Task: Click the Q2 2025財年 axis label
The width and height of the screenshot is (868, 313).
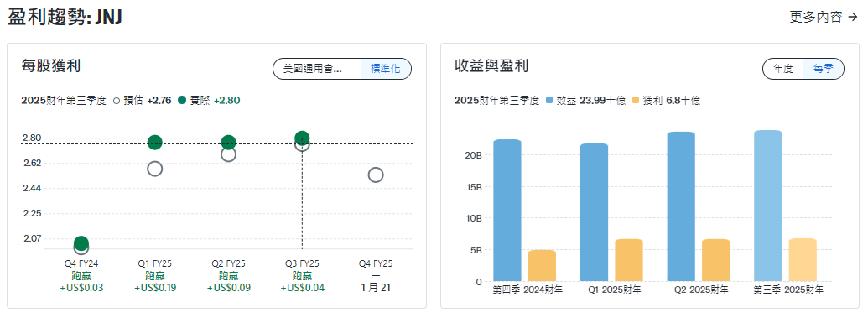Action: (x=701, y=290)
